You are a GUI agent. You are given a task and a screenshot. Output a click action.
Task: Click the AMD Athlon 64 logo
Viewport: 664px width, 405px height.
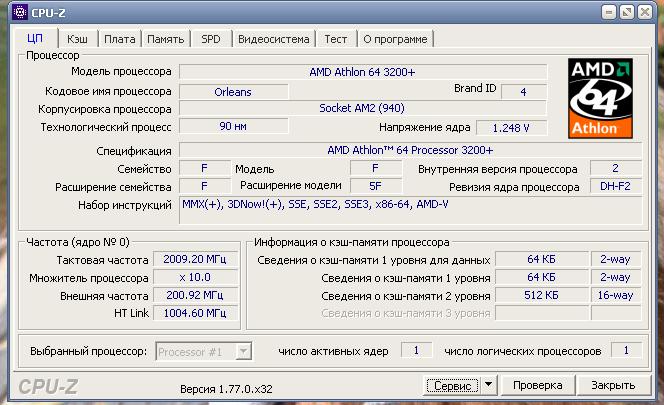point(600,98)
